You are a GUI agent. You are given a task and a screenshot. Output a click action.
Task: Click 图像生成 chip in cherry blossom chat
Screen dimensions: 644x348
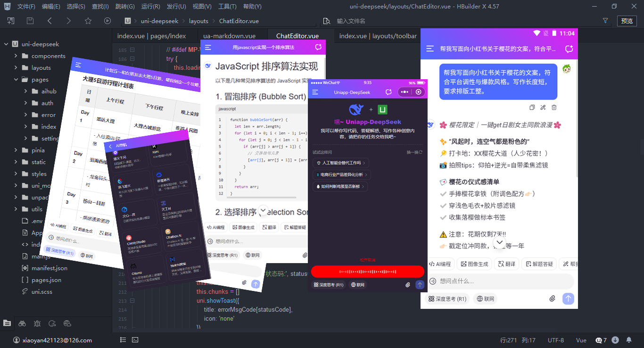(x=474, y=264)
